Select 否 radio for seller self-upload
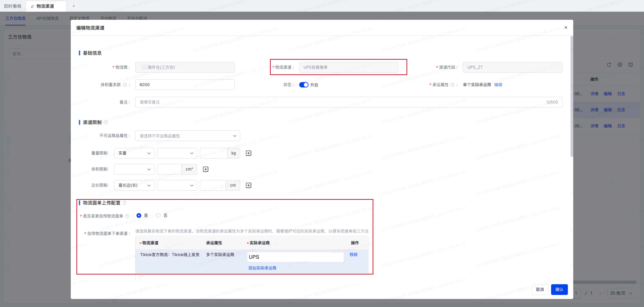644x307 pixels. tap(158, 215)
